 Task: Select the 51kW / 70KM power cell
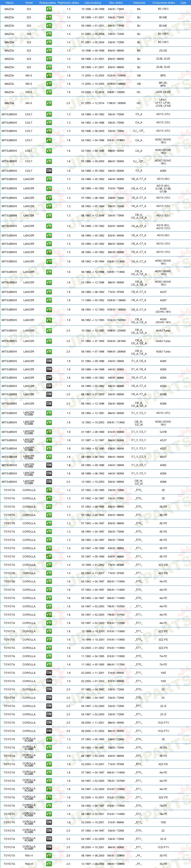(x=116, y=188)
